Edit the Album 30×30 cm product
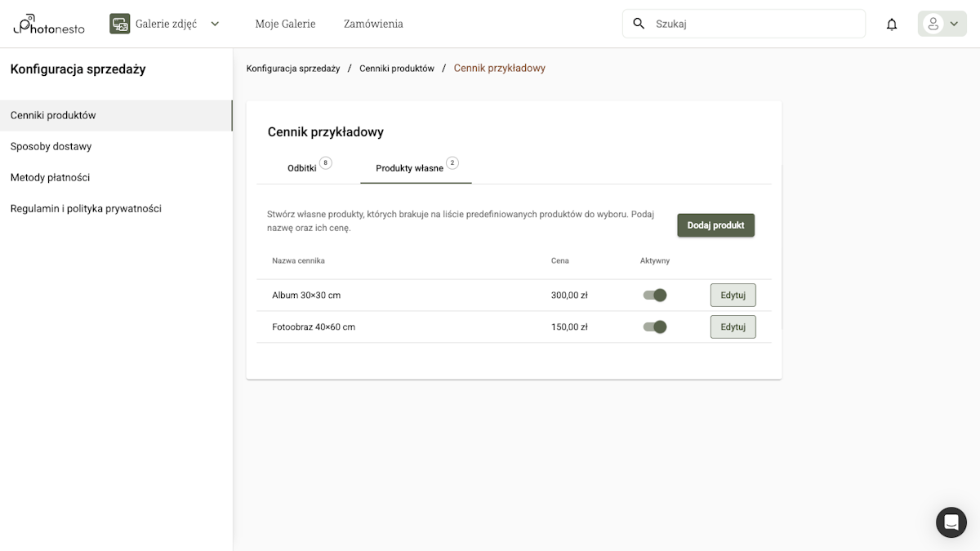Screen dimensions: 980x551 pyautogui.click(x=733, y=295)
